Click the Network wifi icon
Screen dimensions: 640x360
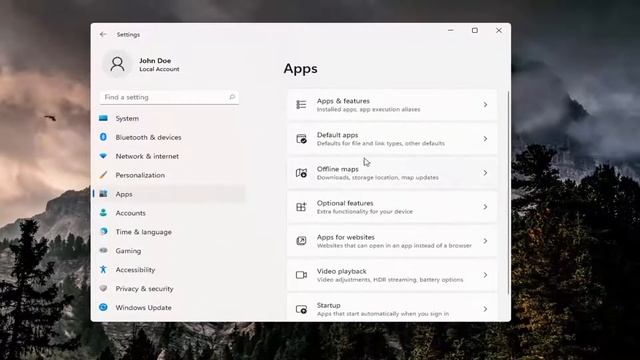pyautogui.click(x=103, y=156)
